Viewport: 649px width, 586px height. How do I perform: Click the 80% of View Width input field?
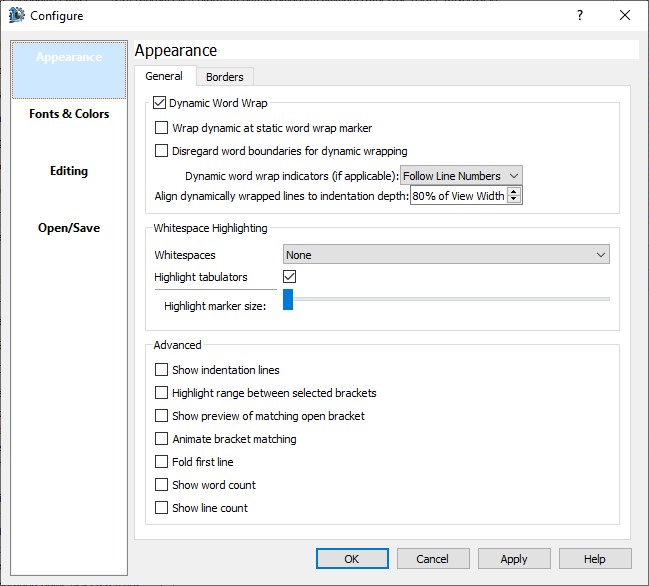point(458,196)
